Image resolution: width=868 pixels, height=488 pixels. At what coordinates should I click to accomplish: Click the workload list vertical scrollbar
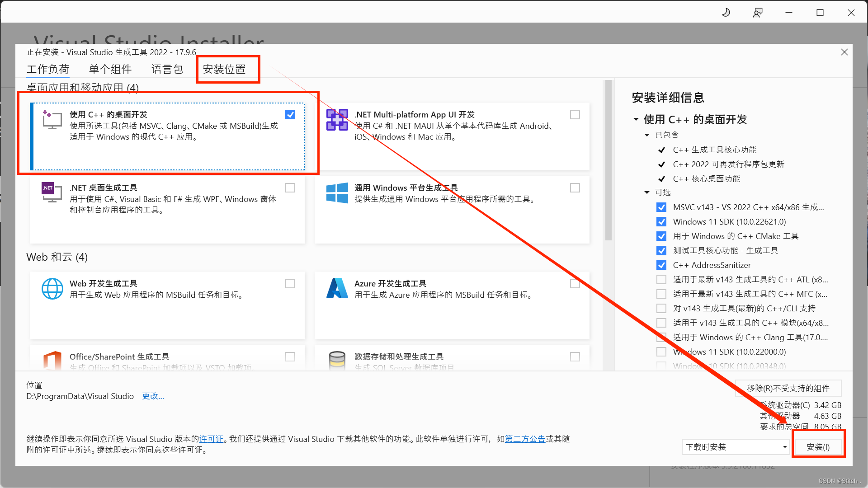coord(609,160)
